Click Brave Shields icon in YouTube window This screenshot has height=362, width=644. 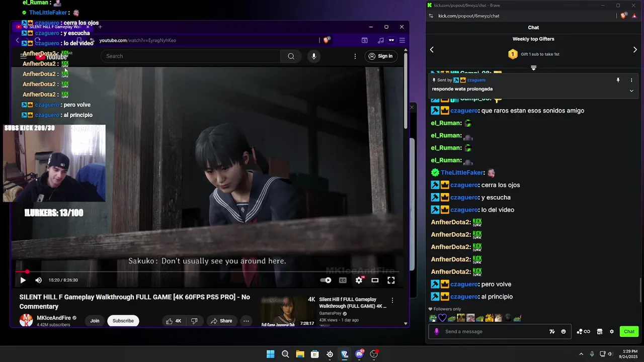[327, 40]
